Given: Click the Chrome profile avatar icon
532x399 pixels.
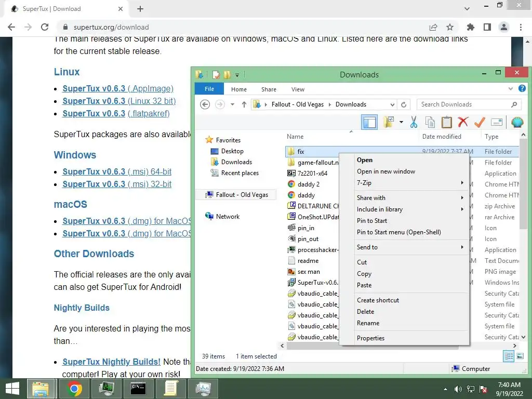Looking at the screenshot, I should (x=504, y=27).
